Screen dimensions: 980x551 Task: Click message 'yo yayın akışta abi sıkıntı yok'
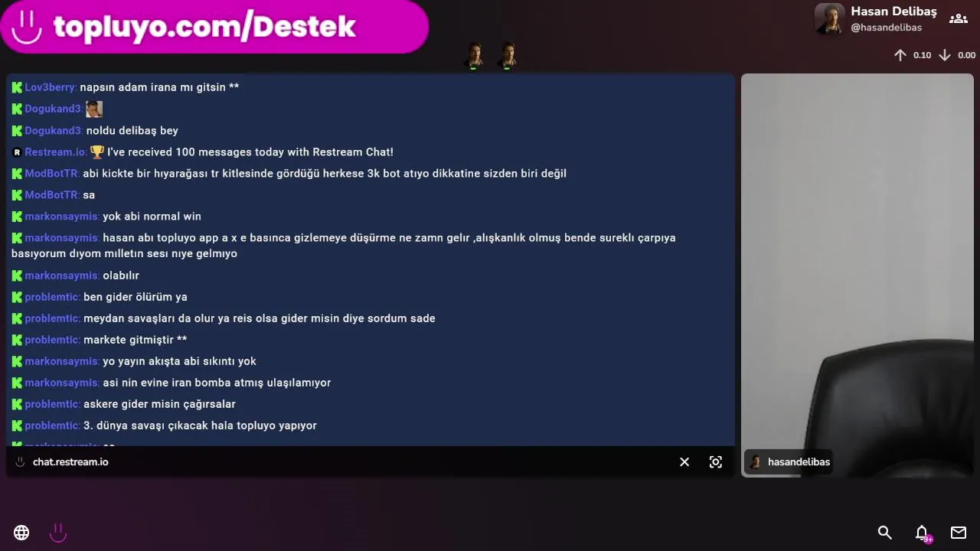pos(179,361)
